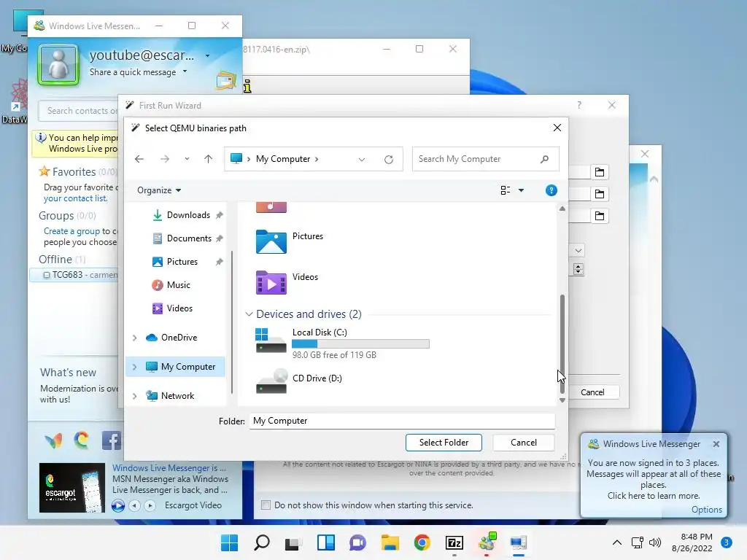Dismiss the Windows Live Messenger notification
Image resolution: width=747 pixels, height=560 pixels.
tap(716, 444)
